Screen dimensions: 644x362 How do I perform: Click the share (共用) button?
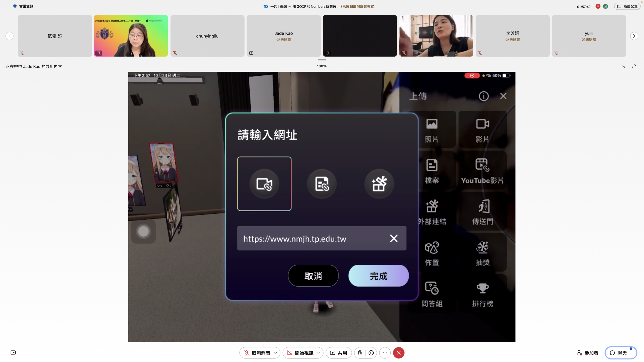point(339,353)
